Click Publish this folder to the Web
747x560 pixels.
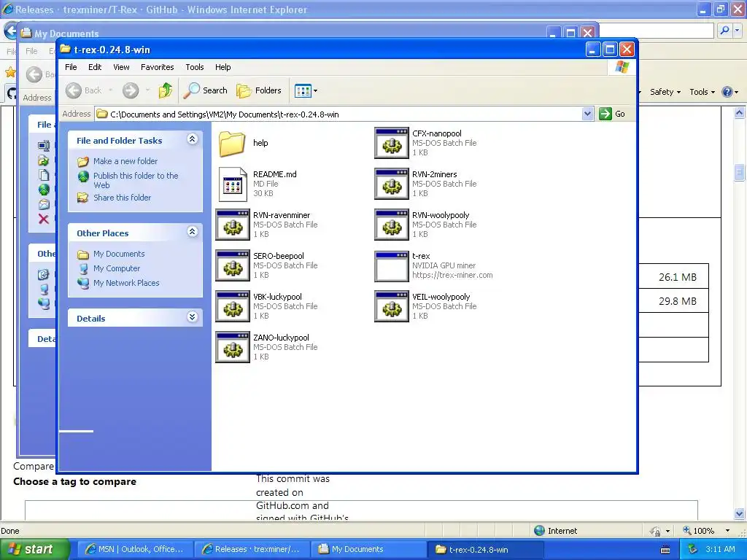[x=136, y=181]
